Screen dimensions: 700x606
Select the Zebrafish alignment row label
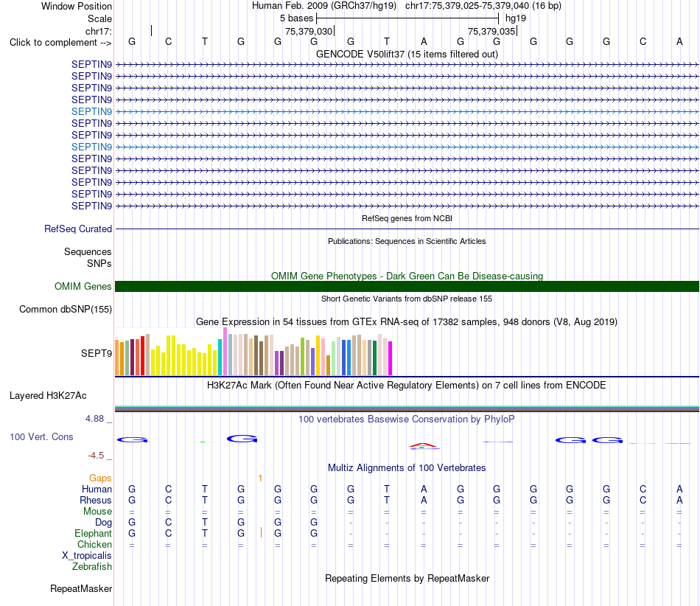point(92,566)
